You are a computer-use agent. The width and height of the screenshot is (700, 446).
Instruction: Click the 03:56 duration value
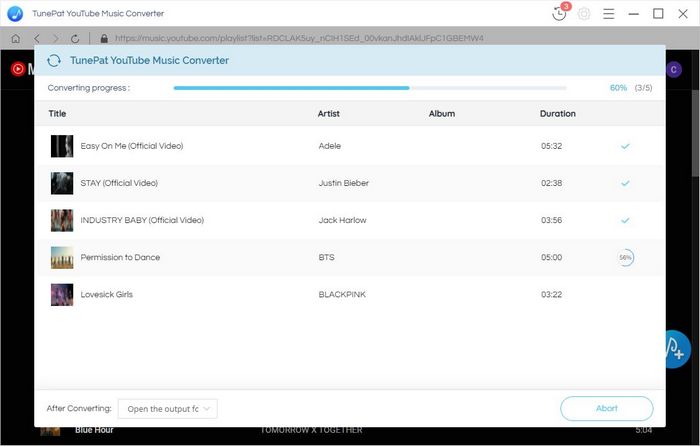point(551,220)
